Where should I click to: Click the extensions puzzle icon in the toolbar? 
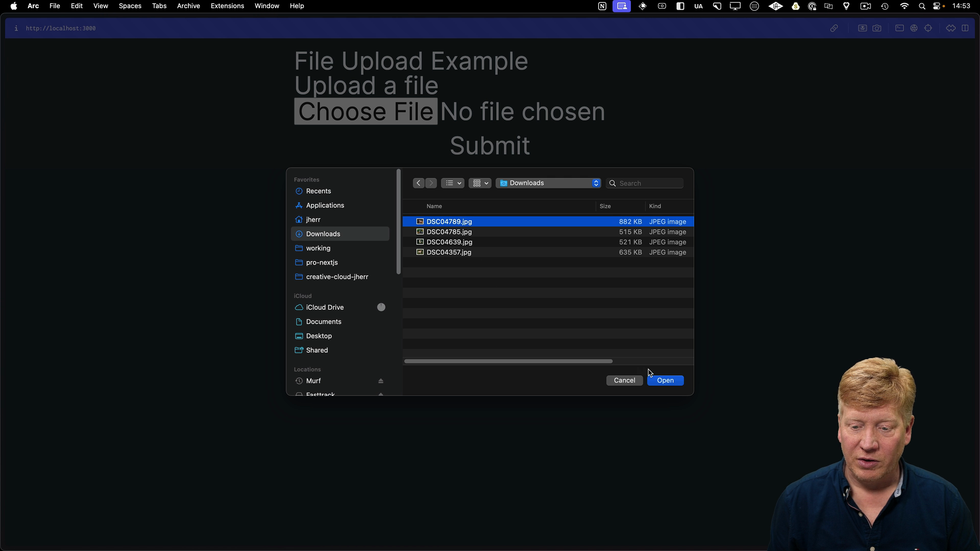(x=950, y=29)
